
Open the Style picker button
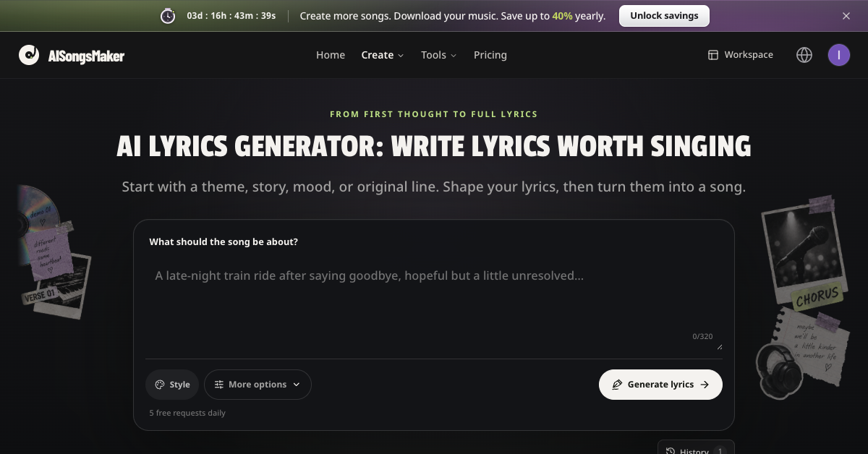pyautogui.click(x=173, y=385)
